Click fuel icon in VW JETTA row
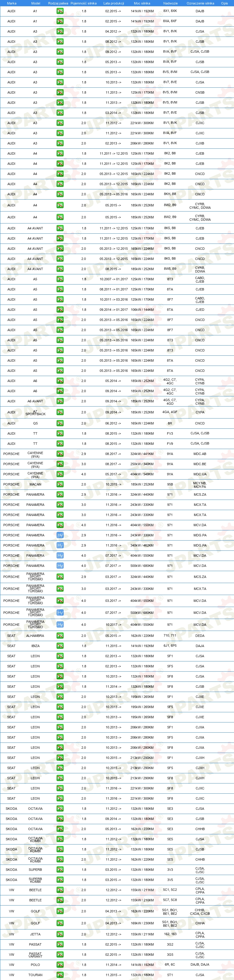 (60, 934)
